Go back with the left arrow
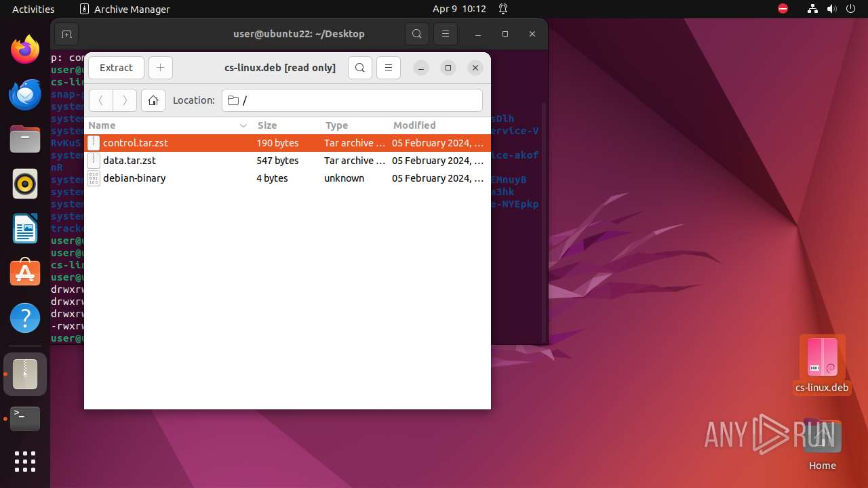 101,100
